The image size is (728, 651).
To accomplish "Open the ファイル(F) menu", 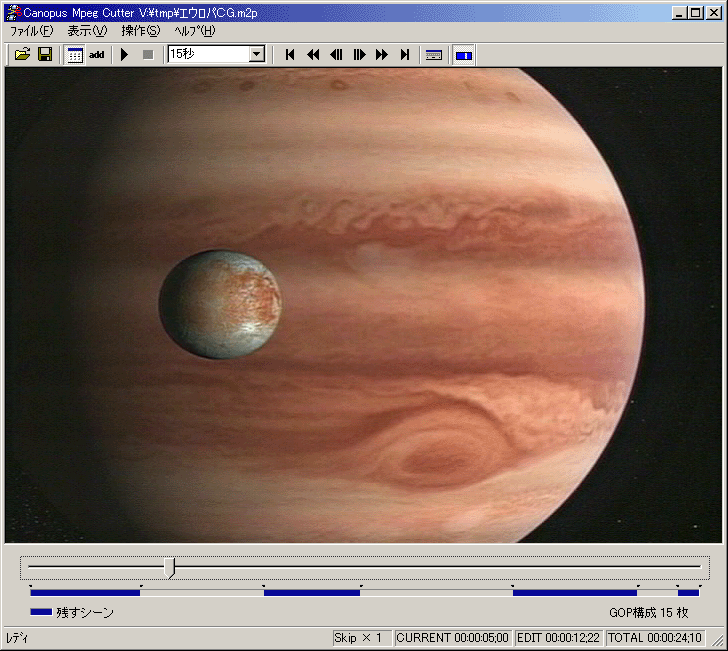I will tap(32, 31).
